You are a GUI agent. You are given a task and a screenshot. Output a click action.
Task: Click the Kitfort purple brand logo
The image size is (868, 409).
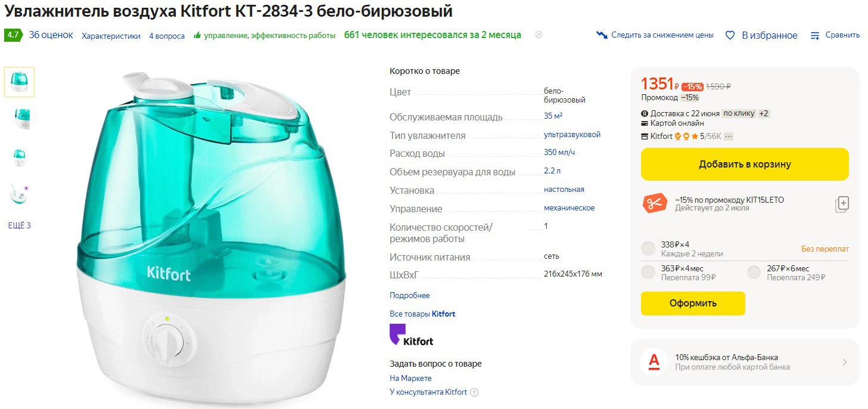pos(410,335)
